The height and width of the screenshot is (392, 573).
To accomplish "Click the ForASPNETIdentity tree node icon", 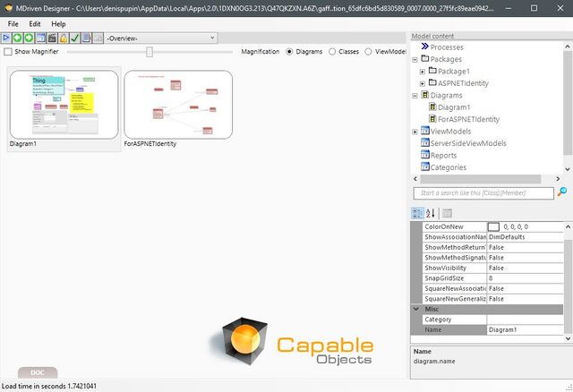I will 432,119.
